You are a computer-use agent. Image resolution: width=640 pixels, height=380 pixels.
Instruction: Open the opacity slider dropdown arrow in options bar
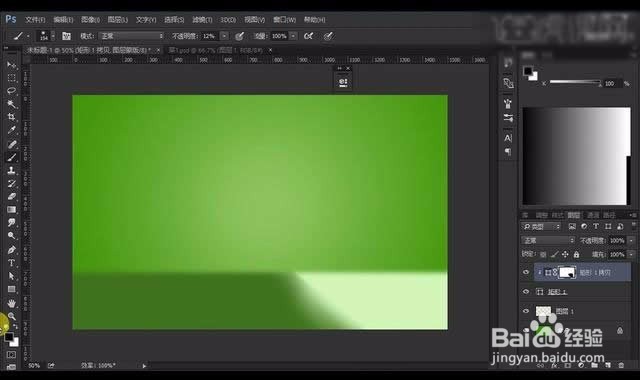[x=224, y=36]
